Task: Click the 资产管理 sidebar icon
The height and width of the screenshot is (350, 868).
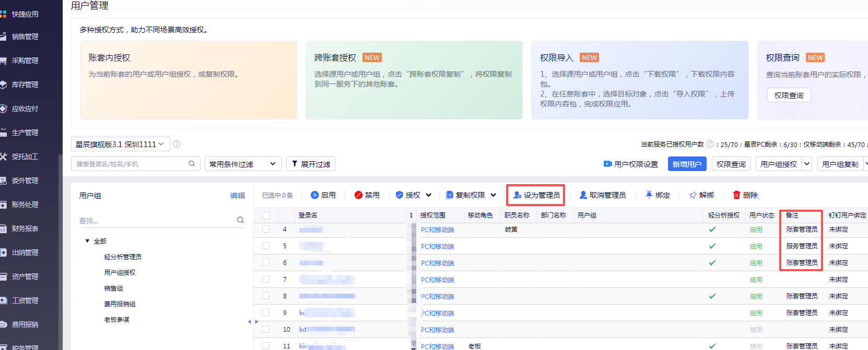Action: pyautogui.click(x=3, y=276)
